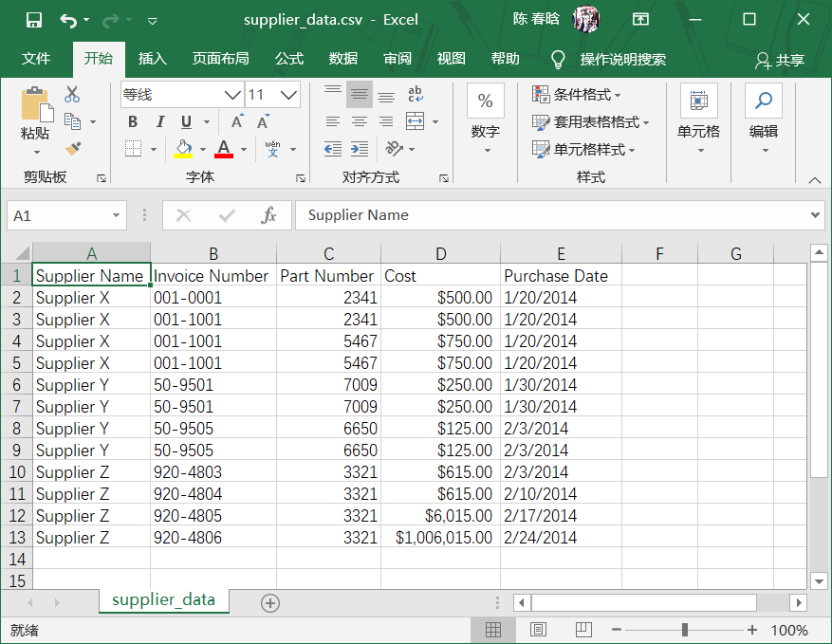Click the phonetic guide wén icon
The height and width of the screenshot is (644, 832).
(272, 149)
